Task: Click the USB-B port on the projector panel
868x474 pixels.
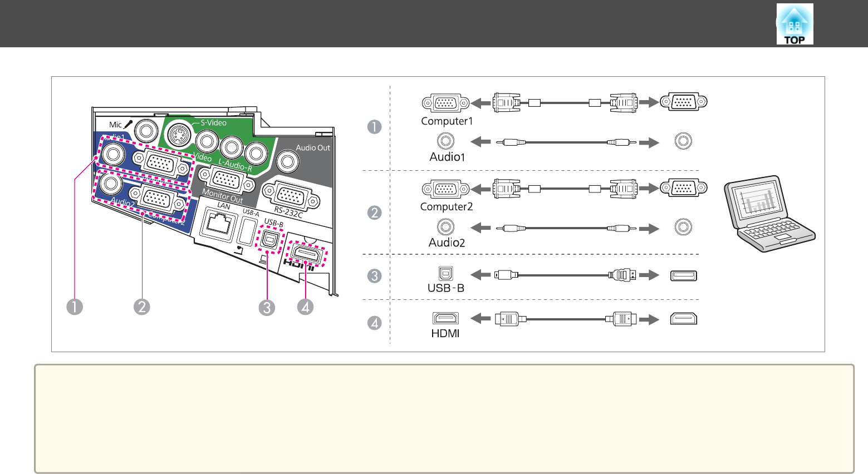Action: point(270,240)
